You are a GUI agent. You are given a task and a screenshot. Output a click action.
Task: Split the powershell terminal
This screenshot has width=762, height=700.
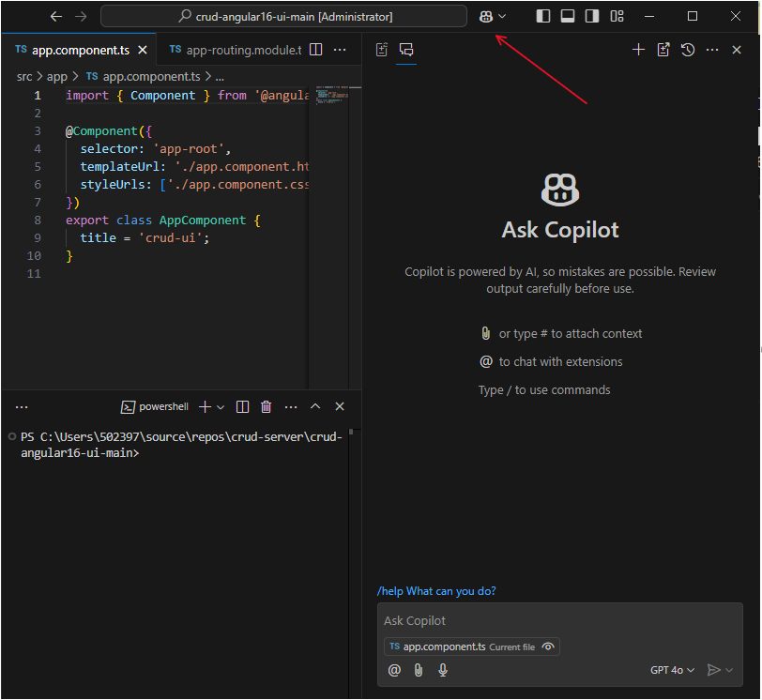pyautogui.click(x=243, y=407)
